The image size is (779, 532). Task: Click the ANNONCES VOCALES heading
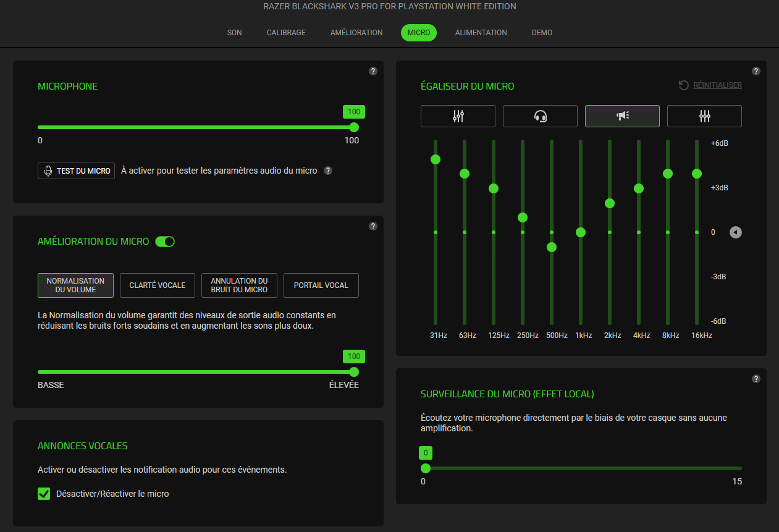tap(83, 446)
